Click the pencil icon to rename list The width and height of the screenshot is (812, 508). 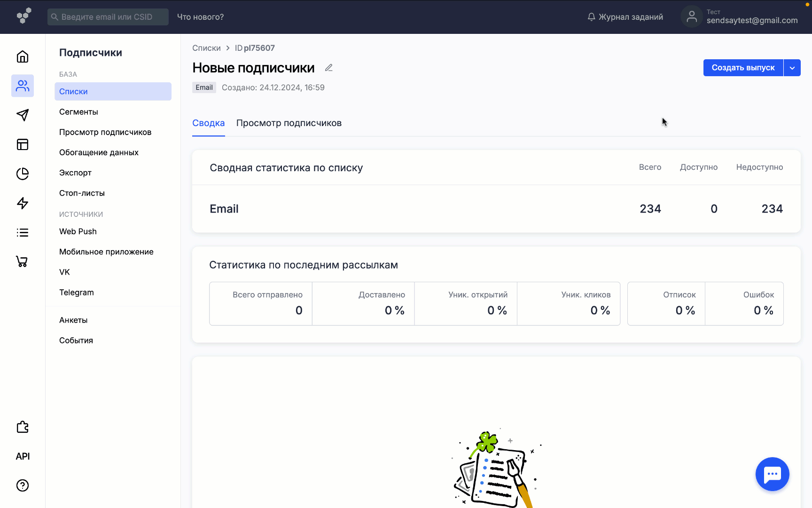[329, 68]
